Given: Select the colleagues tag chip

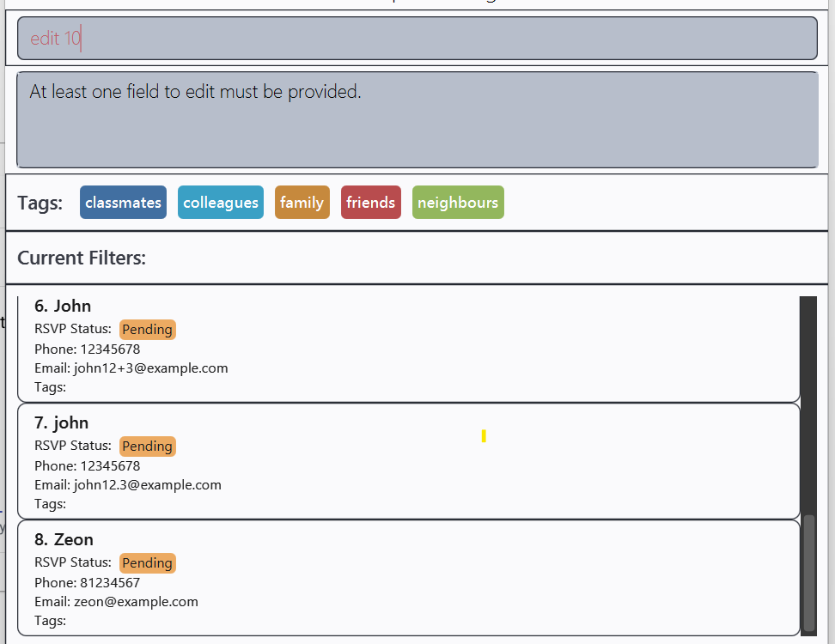Looking at the screenshot, I should pyautogui.click(x=221, y=203).
